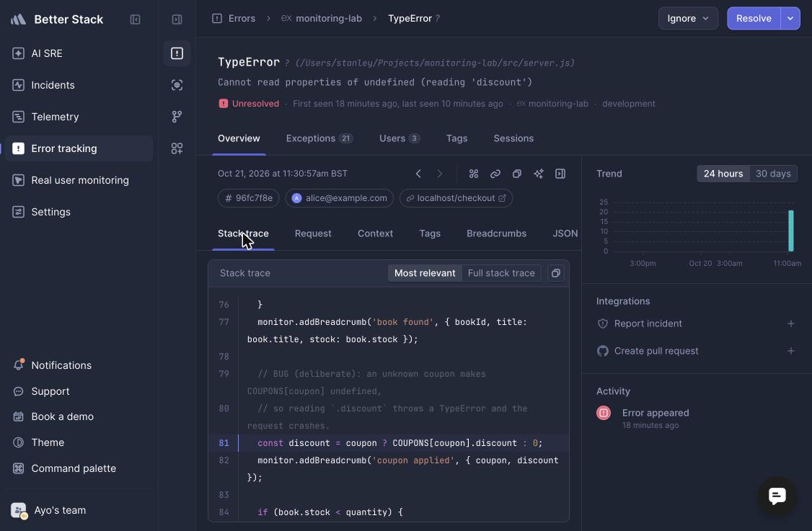This screenshot has height=531, width=812.
Task: Expand the Resolve dropdown arrow
Action: (x=790, y=18)
